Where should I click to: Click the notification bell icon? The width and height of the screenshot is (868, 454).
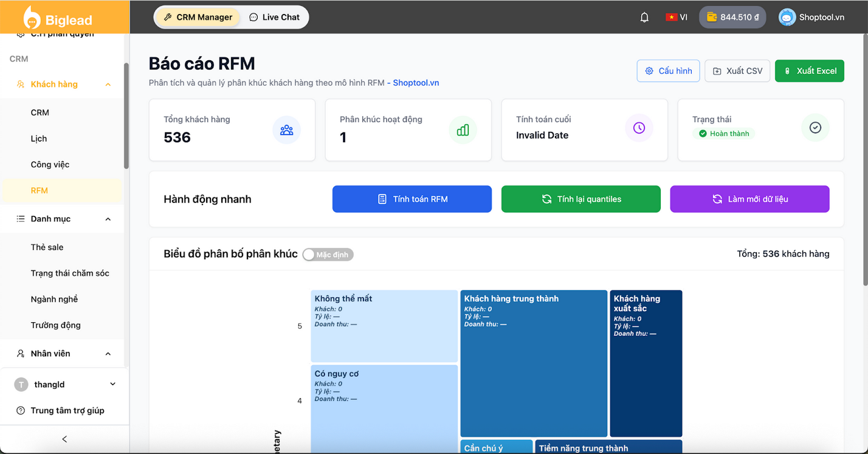644,17
